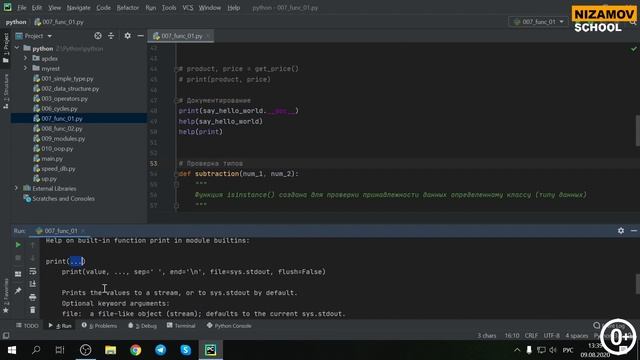
Task: Click the Run console vertical scrollbar
Action: click(638, 283)
